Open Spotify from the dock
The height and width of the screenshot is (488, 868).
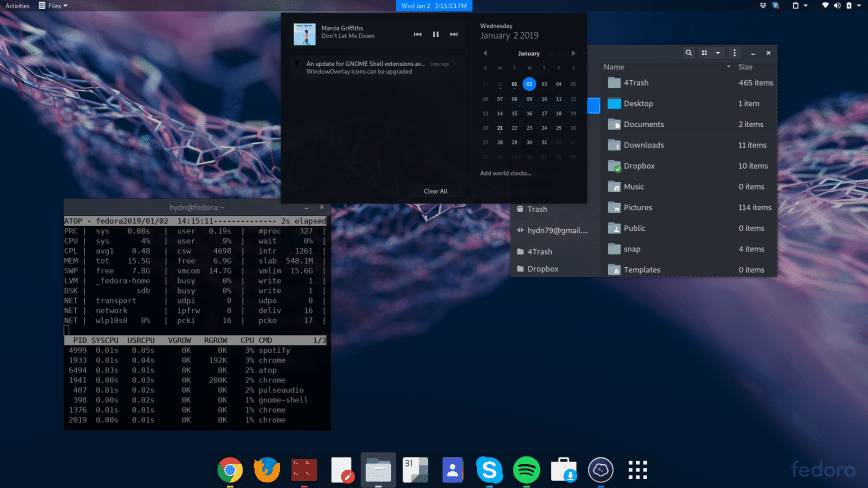tap(526, 469)
